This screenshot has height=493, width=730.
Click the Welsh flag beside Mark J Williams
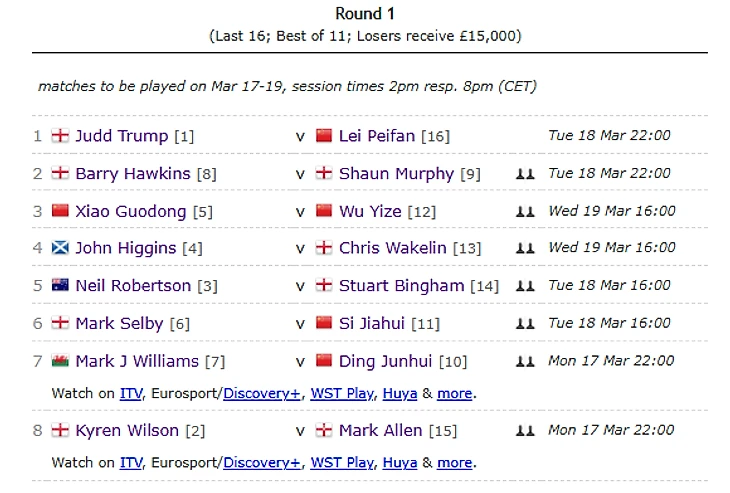tap(60, 360)
